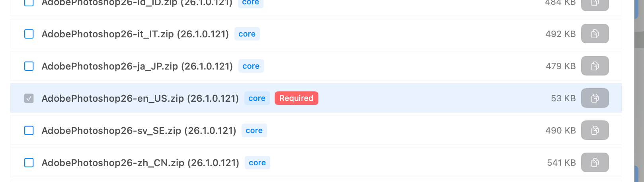This screenshot has width=644, height=182.
Task: Click the AdobePhotoshop26-en_US.zip file name
Action: (140, 98)
